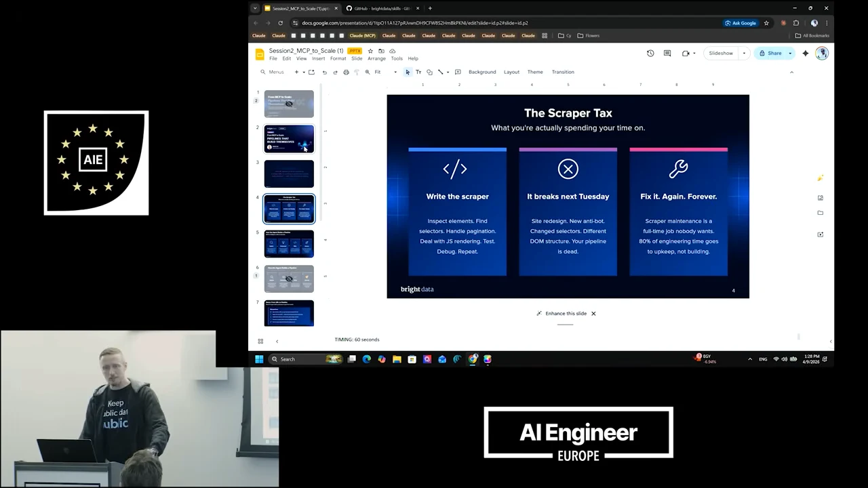Open the Format menu
The image size is (868, 488).
tap(338, 58)
